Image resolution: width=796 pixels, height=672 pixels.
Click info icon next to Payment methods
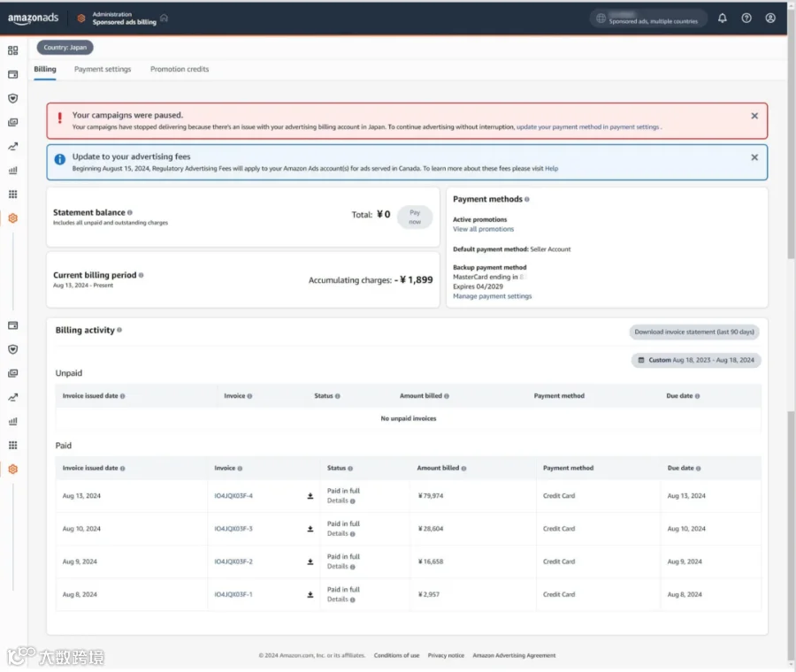point(527,200)
